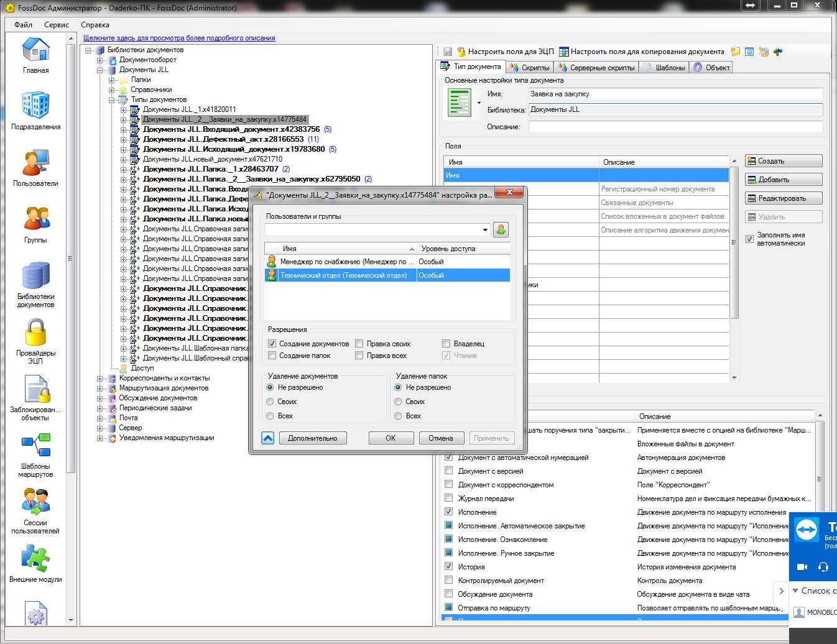Click the save disk icon in toolbar
Image resolution: width=837 pixels, height=644 pixels.
pos(448,52)
